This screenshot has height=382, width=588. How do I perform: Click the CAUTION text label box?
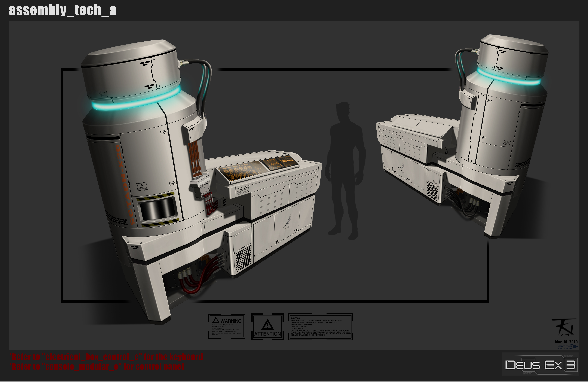pyautogui.click(x=320, y=327)
